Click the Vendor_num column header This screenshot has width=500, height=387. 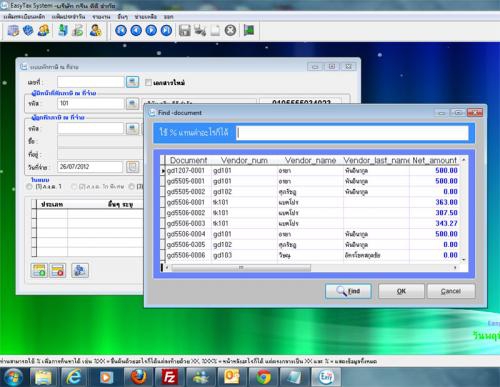point(244,160)
